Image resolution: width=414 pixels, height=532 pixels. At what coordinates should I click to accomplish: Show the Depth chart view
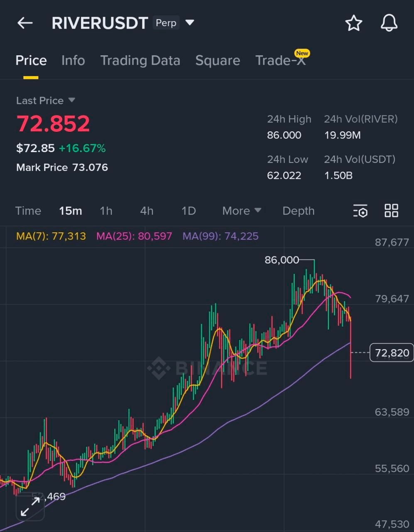pyautogui.click(x=298, y=211)
